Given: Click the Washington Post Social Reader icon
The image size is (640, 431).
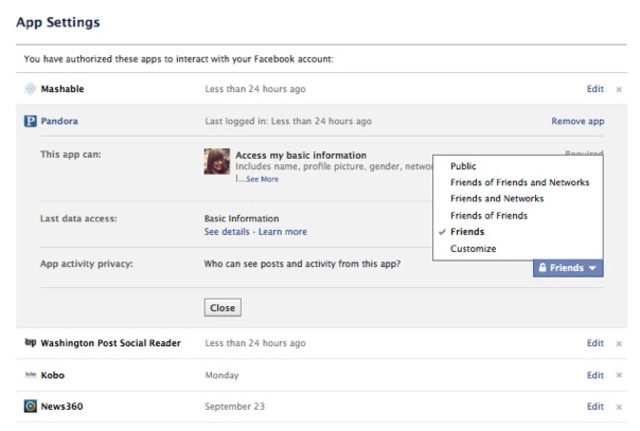Looking at the screenshot, I should tap(30, 342).
